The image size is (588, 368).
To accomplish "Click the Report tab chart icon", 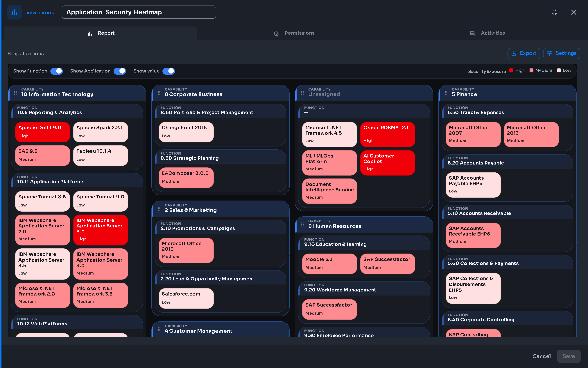I will pyautogui.click(x=90, y=34).
